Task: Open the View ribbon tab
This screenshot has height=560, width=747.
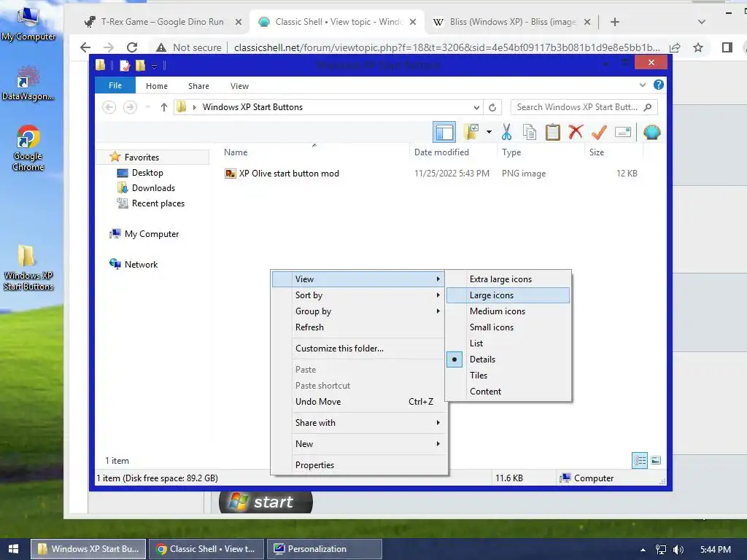Action: [x=239, y=86]
